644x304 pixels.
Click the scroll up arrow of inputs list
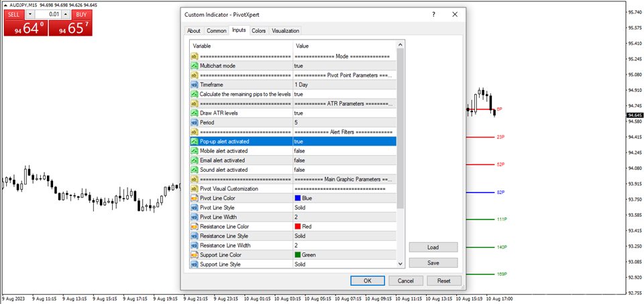pyautogui.click(x=400, y=44)
